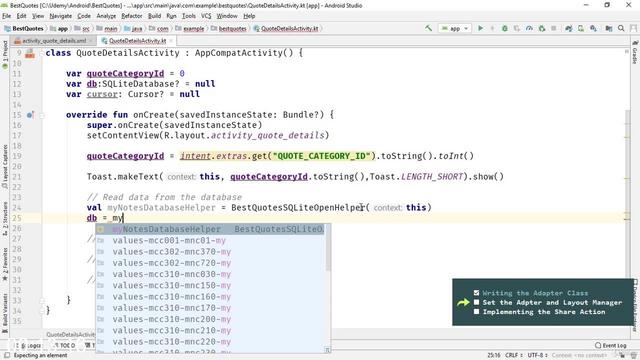Image resolution: width=640 pixels, height=360 pixels.
Task: Sync project with Gradle files icon
Action: pos(569,28)
